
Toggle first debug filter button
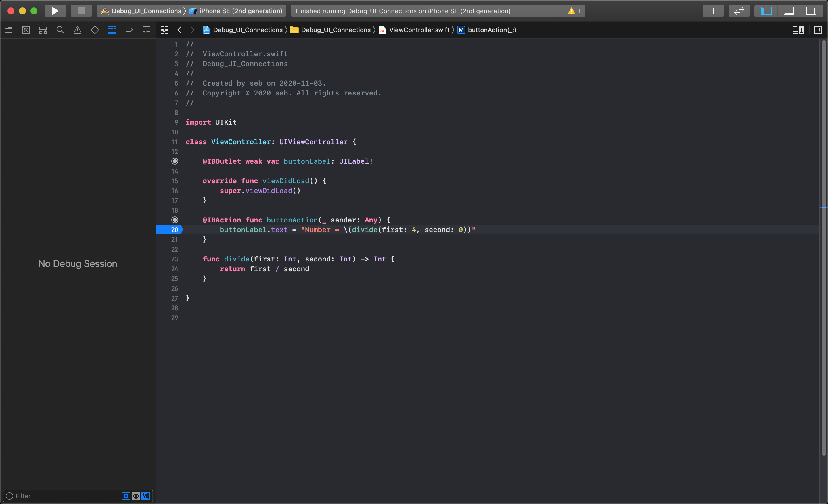[126, 496]
